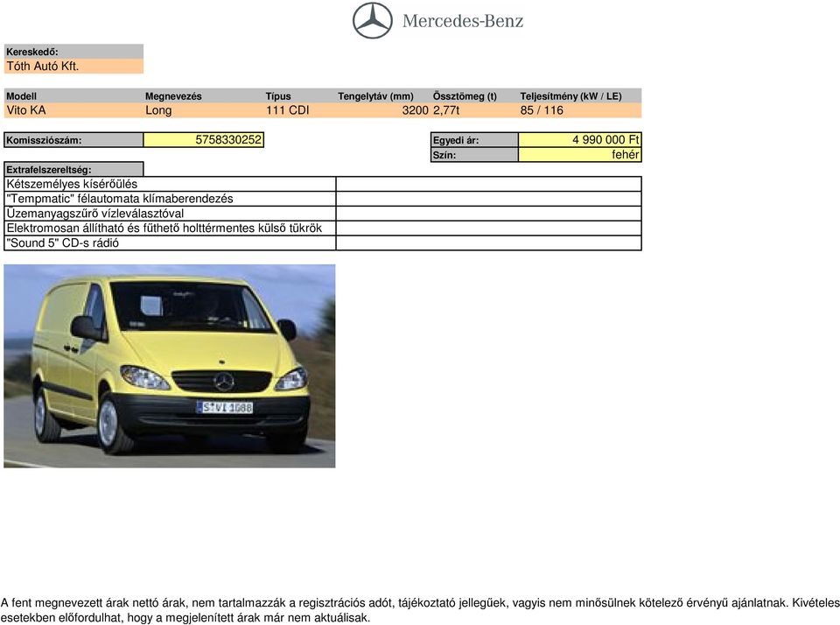Click the 'Modell' column header
The height and width of the screenshot is (625, 840).
click(x=21, y=96)
